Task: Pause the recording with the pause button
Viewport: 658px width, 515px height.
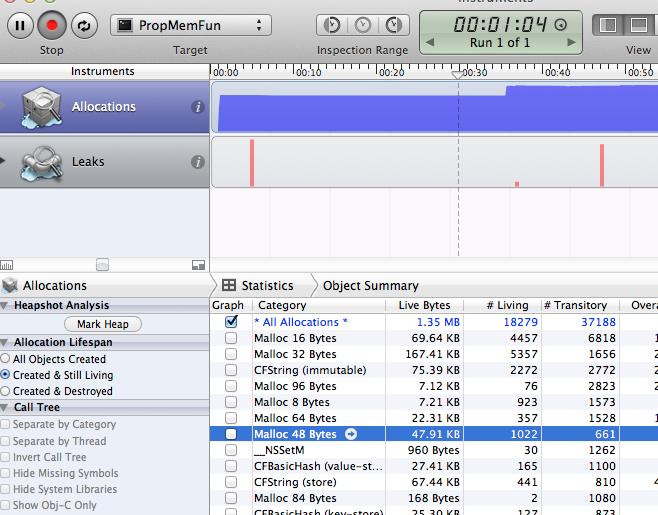Action: point(21,25)
